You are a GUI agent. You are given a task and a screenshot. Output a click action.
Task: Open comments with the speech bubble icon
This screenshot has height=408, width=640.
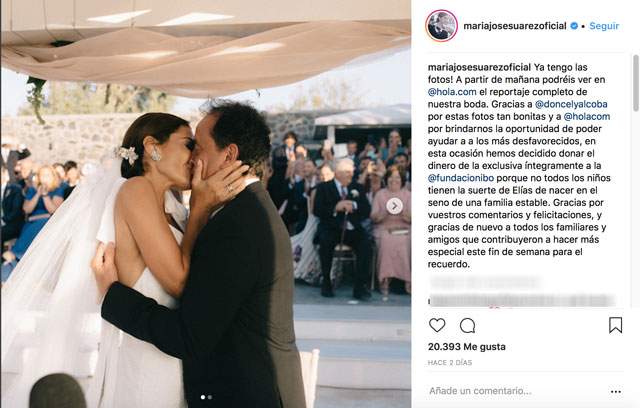coord(467,326)
